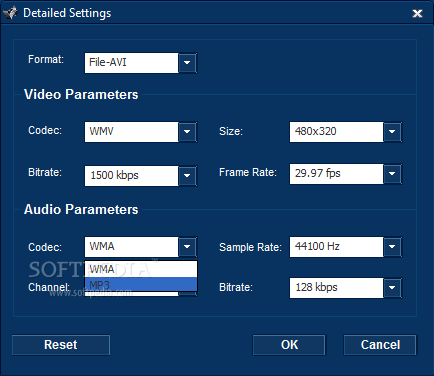The image size is (434, 376).
Task: Open the Format dropdown arrow
Action: click(x=187, y=62)
